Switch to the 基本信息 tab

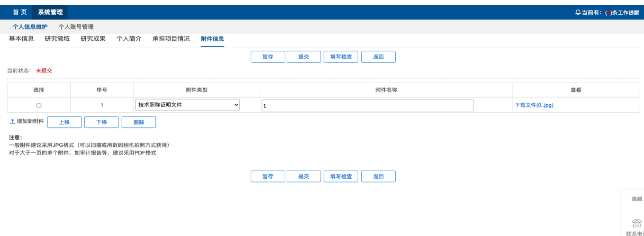tap(21, 39)
